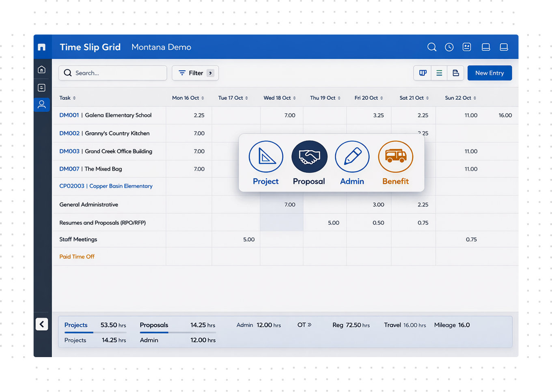Expand sorting on the Mon 16 Oct column
The height and width of the screenshot is (392, 552).
tap(203, 98)
